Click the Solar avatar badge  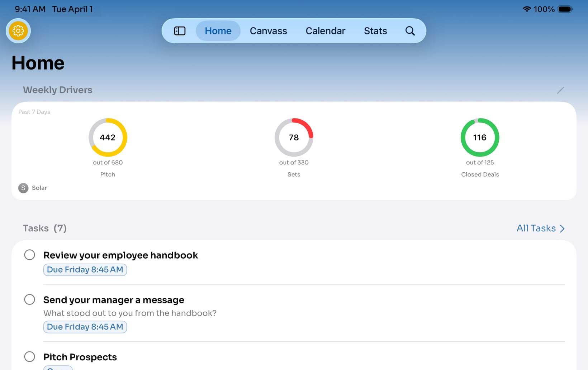pyautogui.click(x=23, y=188)
